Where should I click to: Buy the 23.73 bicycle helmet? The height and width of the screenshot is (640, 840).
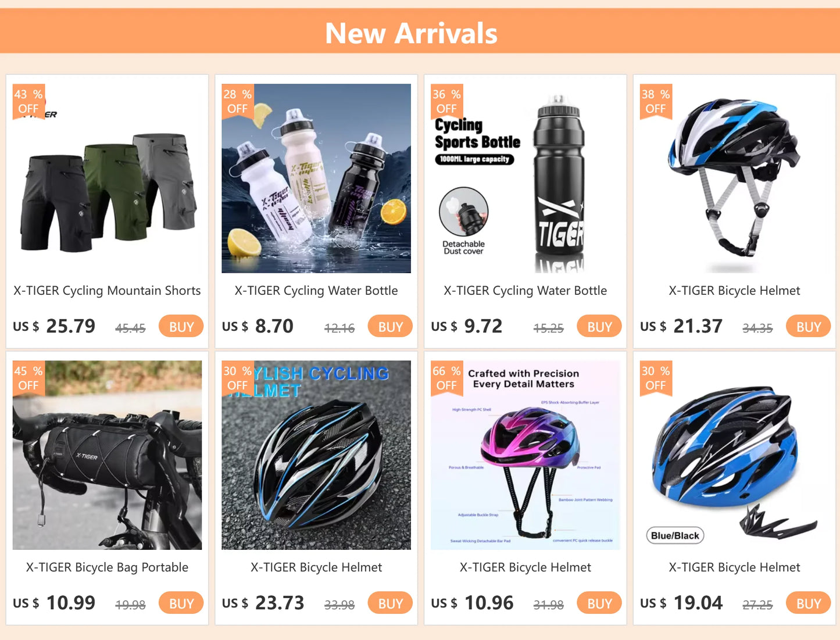(390, 603)
